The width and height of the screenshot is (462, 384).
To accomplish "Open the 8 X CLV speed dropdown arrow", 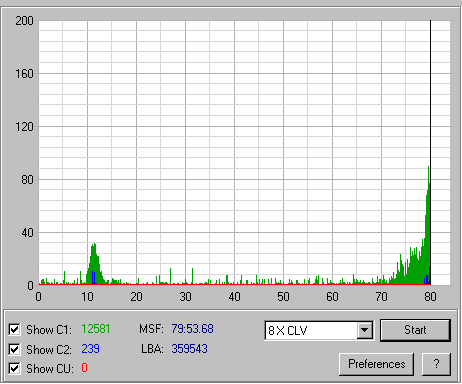I will pyautogui.click(x=365, y=330).
